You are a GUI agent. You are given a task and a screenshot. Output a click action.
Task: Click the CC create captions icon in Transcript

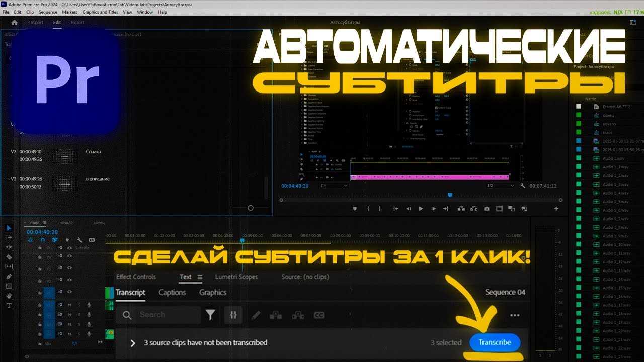click(319, 315)
